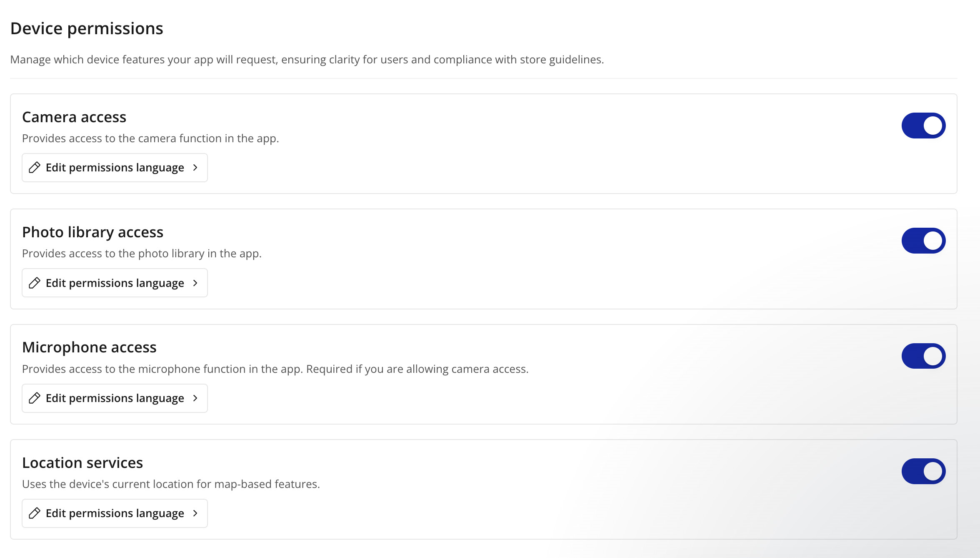Click the Device permissions page heading
The image size is (980, 558).
tap(87, 28)
